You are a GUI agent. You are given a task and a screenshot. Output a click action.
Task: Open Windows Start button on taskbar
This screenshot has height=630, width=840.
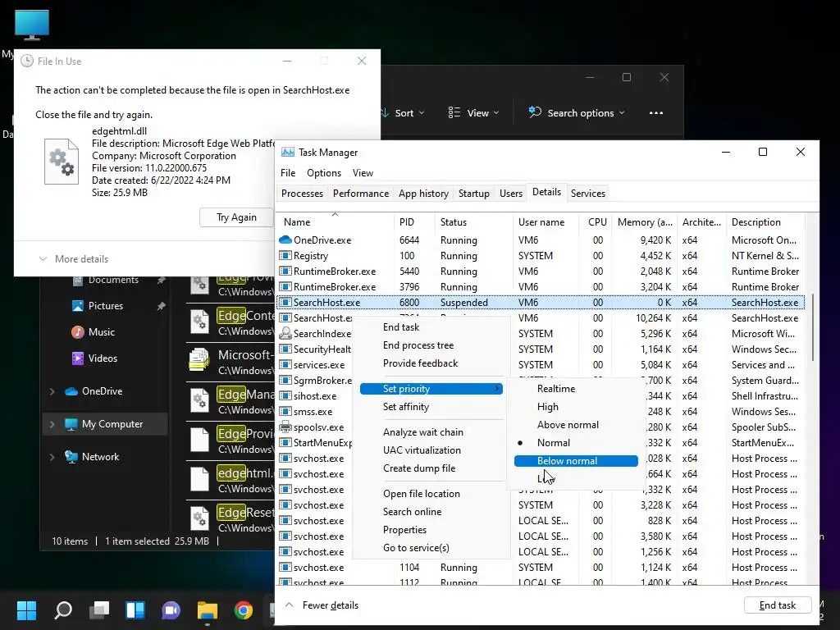click(26, 610)
